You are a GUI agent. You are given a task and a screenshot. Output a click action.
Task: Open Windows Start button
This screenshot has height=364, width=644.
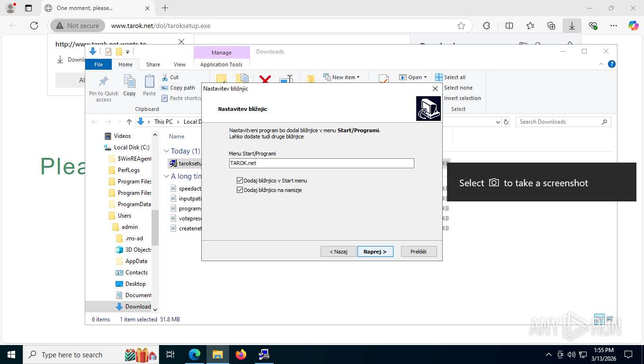[x=11, y=355]
